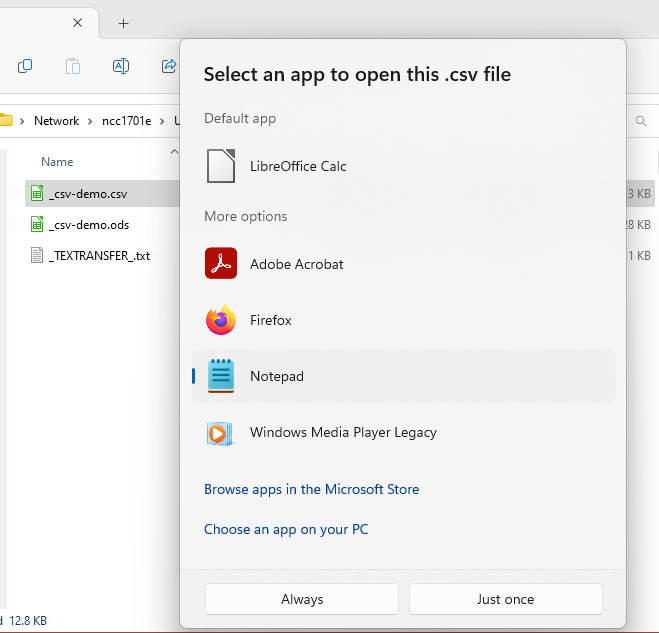Click the Firefox icon
This screenshot has width=659, height=633.
[x=221, y=319]
